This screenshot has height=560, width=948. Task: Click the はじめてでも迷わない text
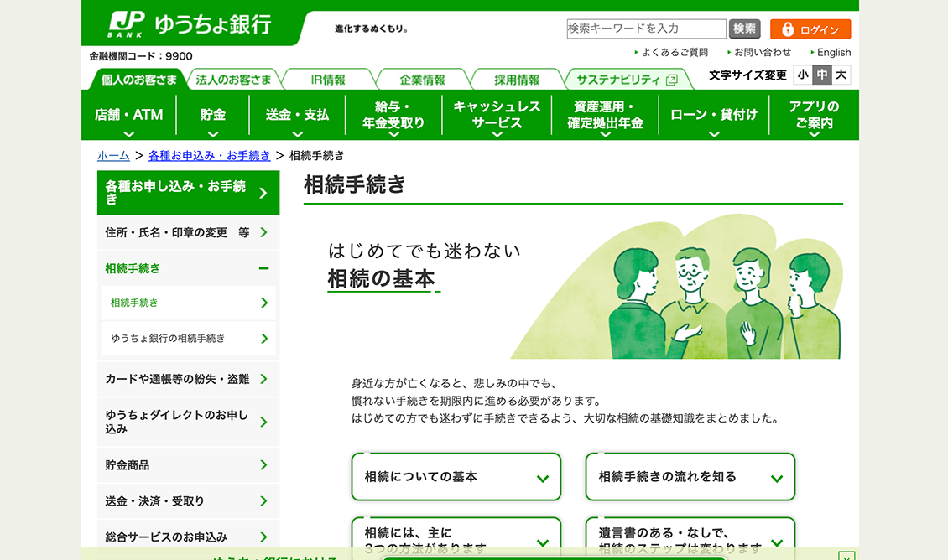425,250
